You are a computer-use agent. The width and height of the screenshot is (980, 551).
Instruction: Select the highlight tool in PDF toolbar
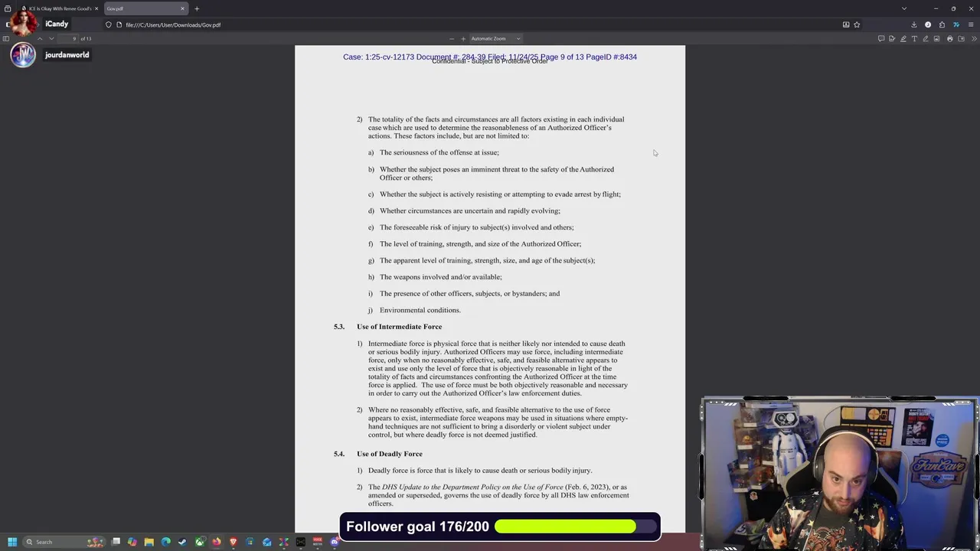coord(903,38)
